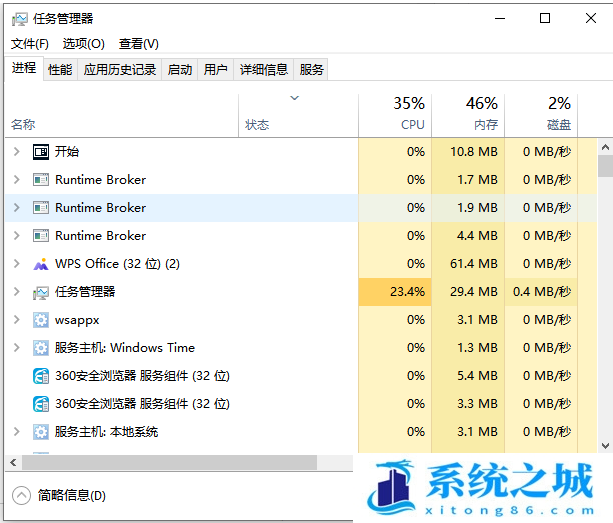Switch to the 服务 tab
Image resolution: width=613 pixels, height=523 pixels.
point(312,70)
